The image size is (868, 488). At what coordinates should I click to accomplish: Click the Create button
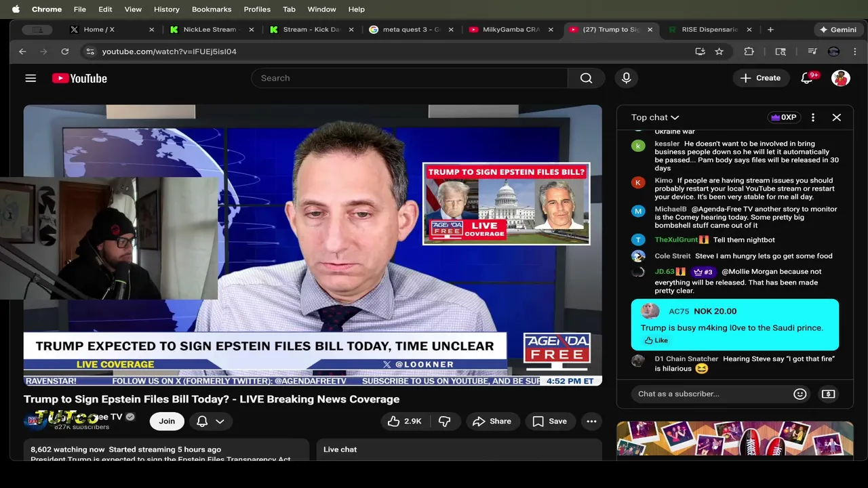click(761, 78)
